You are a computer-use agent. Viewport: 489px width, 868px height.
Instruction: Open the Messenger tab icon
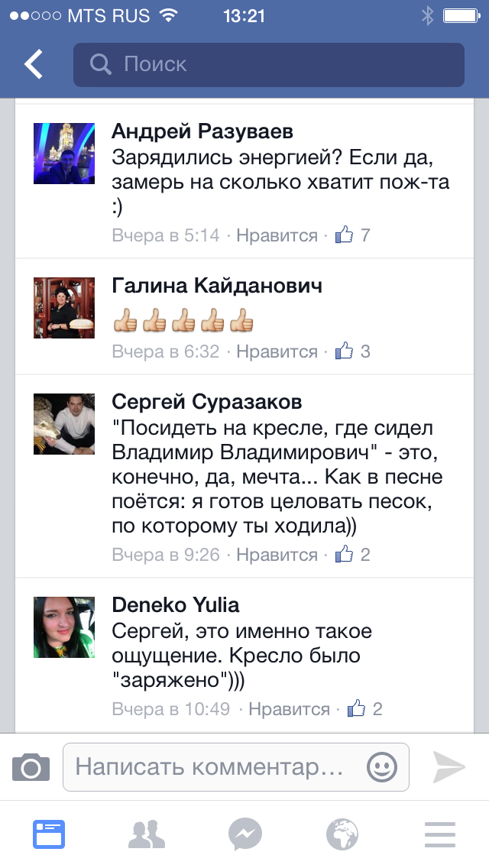(x=244, y=834)
